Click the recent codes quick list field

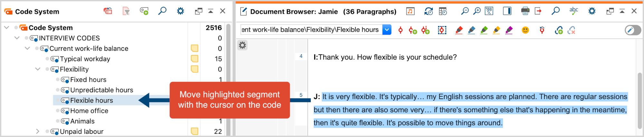click(x=311, y=30)
